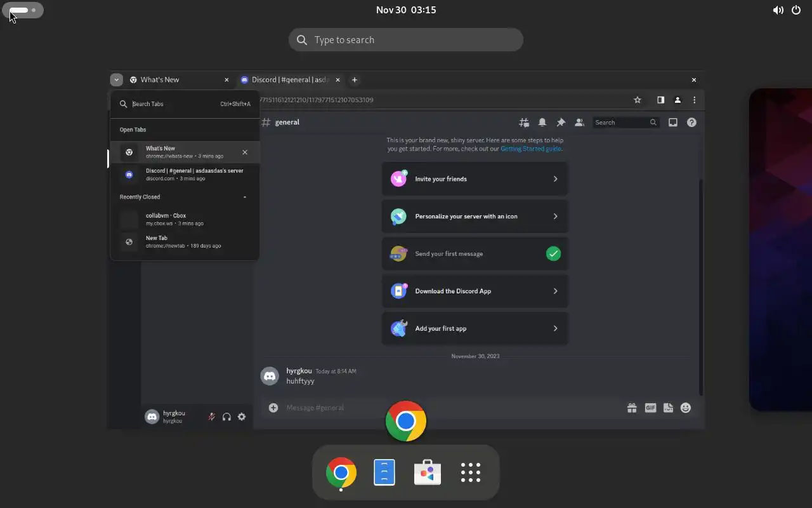Show pinned messages pin icon
Image resolution: width=812 pixels, height=508 pixels.
561,123
